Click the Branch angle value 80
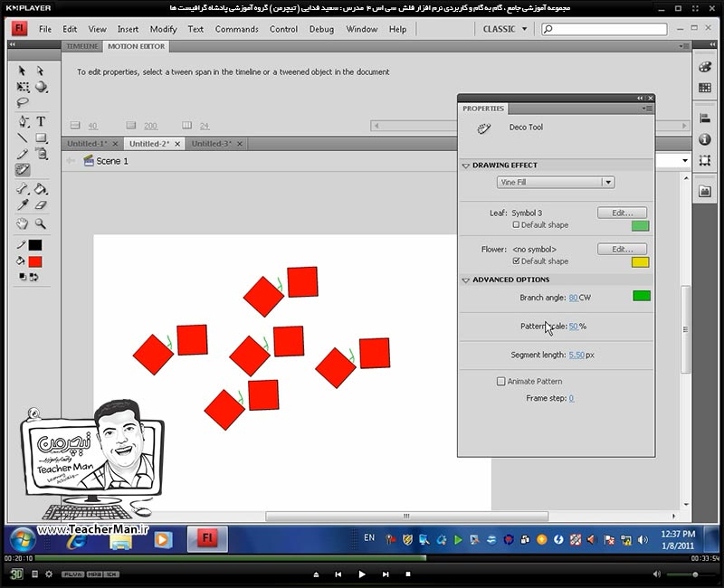The height and width of the screenshot is (588, 724). pos(573,298)
